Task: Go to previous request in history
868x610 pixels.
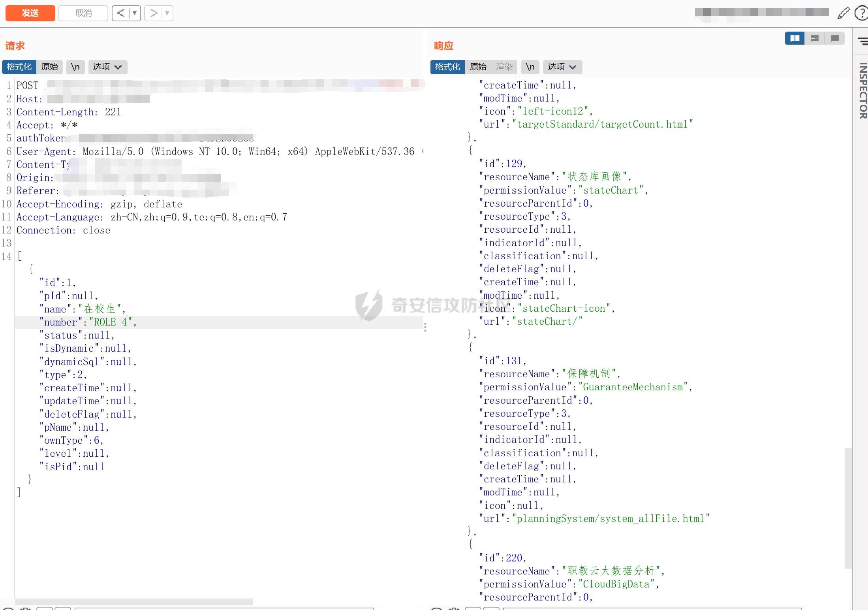Action: [121, 13]
